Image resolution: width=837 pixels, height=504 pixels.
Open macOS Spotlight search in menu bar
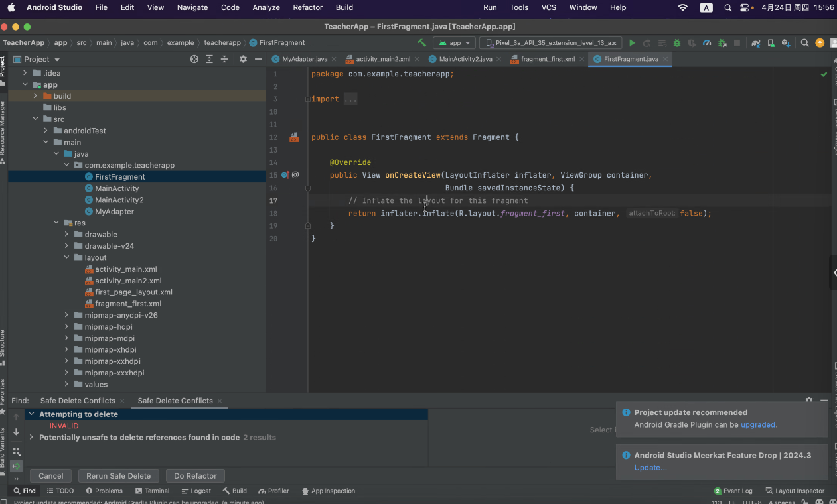point(728,7)
